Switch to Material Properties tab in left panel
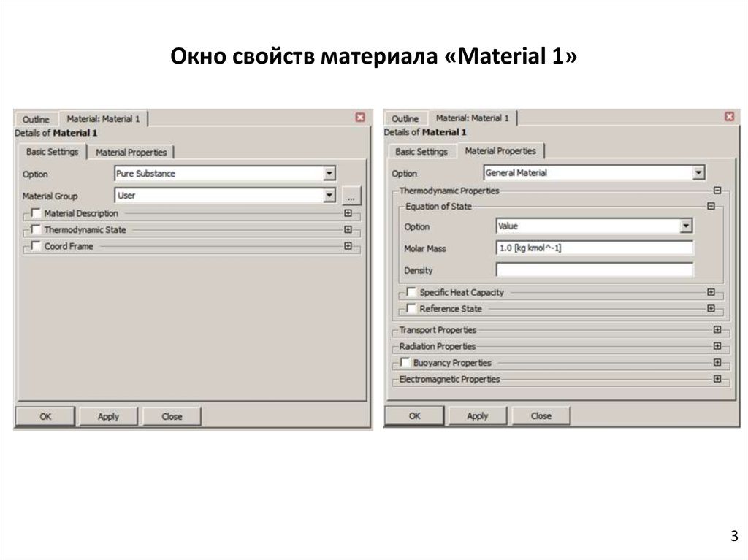Viewport: 748px width, 560px height. pyautogui.click(x=131, y=153)
